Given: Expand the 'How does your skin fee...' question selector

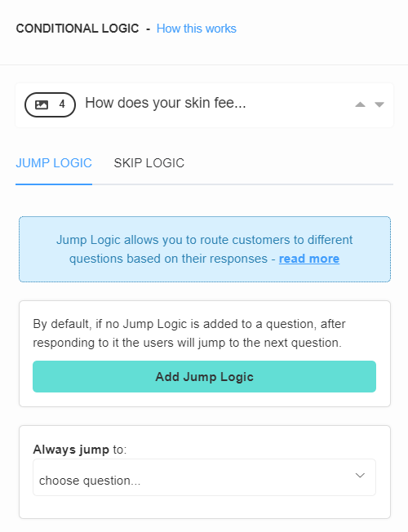Looking at the screenshot, I should 204,105.
